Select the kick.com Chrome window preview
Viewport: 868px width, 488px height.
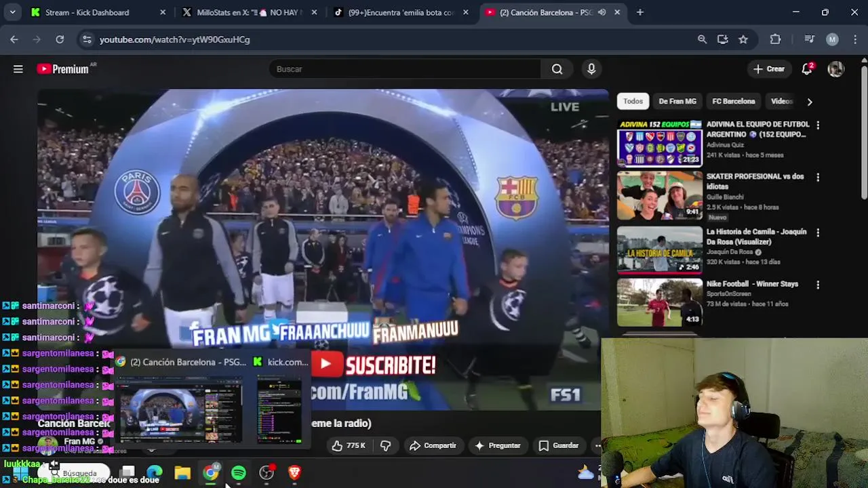[279, 400]
